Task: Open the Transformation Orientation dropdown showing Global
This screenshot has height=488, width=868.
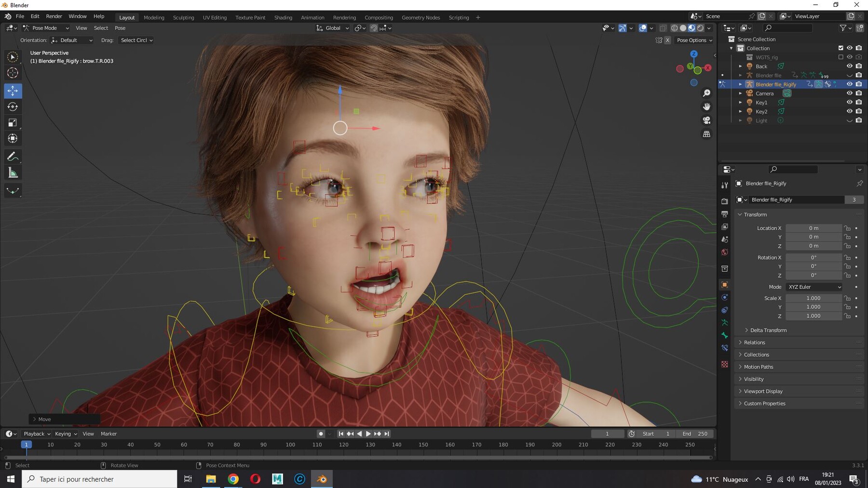Action: [x=332, y=28]
